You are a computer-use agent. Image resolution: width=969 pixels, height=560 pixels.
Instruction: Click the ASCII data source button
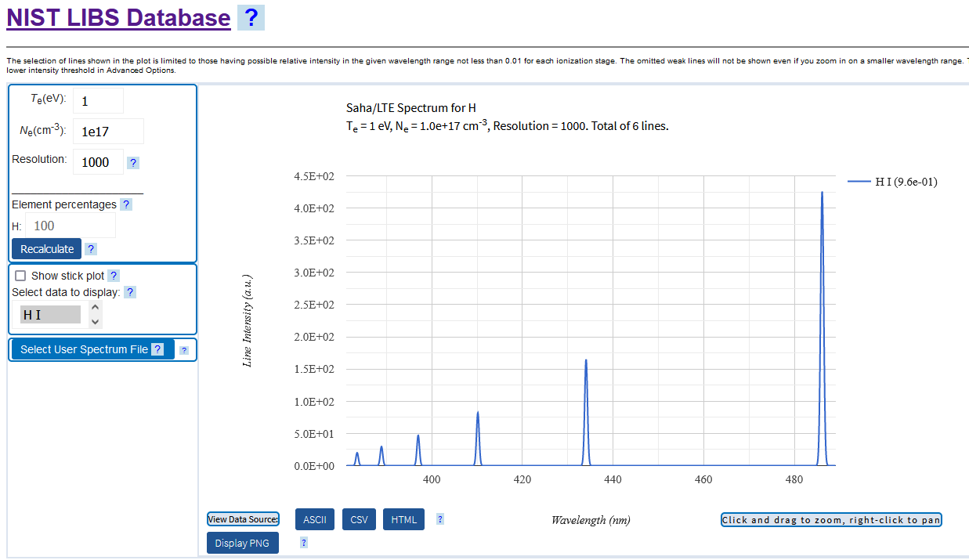(x=315, y=520)
